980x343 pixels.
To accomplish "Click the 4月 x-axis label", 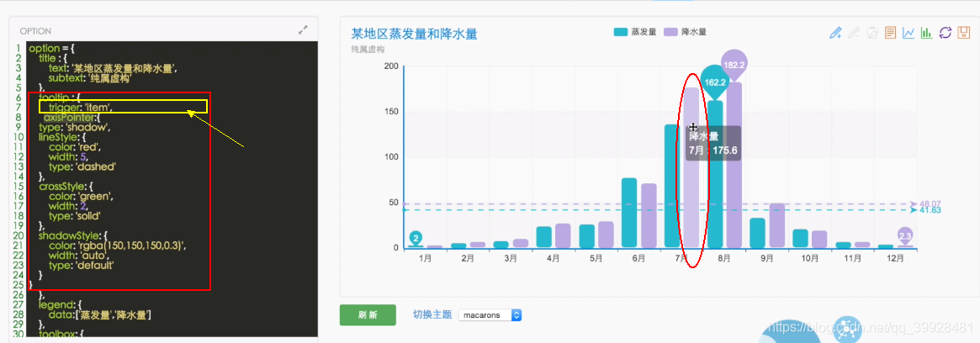I will (554, 257).
